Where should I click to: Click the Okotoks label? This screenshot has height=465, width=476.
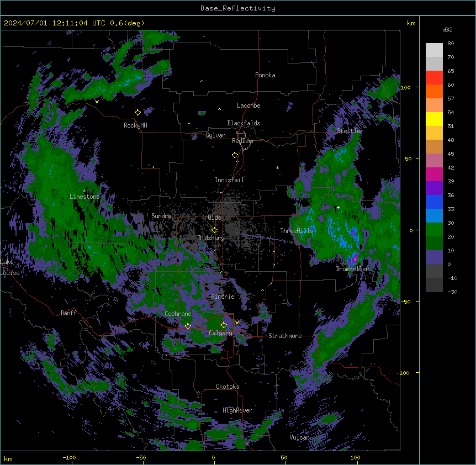pos(228,387)
